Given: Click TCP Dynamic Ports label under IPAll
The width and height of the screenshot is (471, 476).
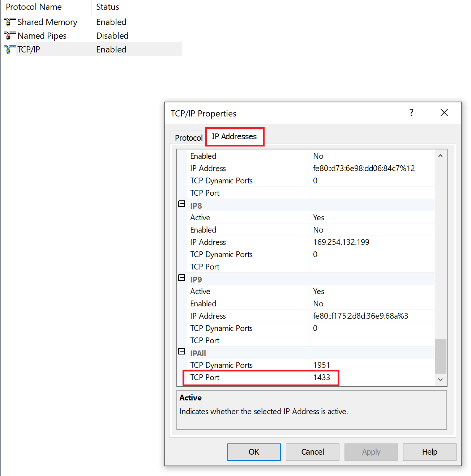Looking at the screenshot, I should click(221, 365).
